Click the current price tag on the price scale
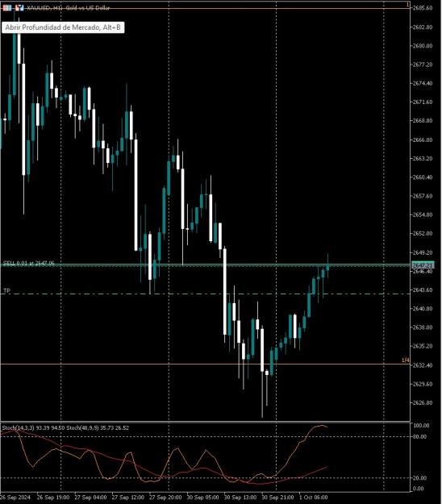 click(423, 265)
